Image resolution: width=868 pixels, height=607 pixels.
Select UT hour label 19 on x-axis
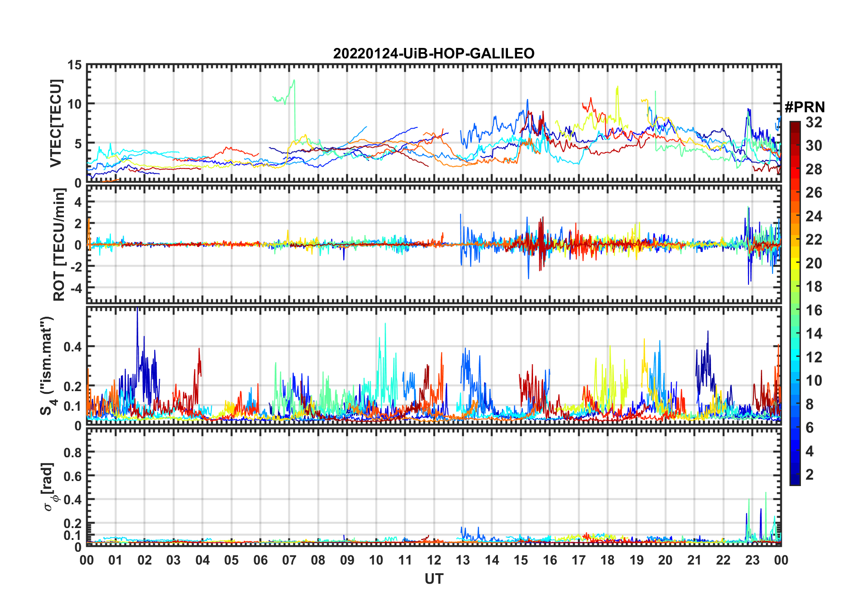637,560
